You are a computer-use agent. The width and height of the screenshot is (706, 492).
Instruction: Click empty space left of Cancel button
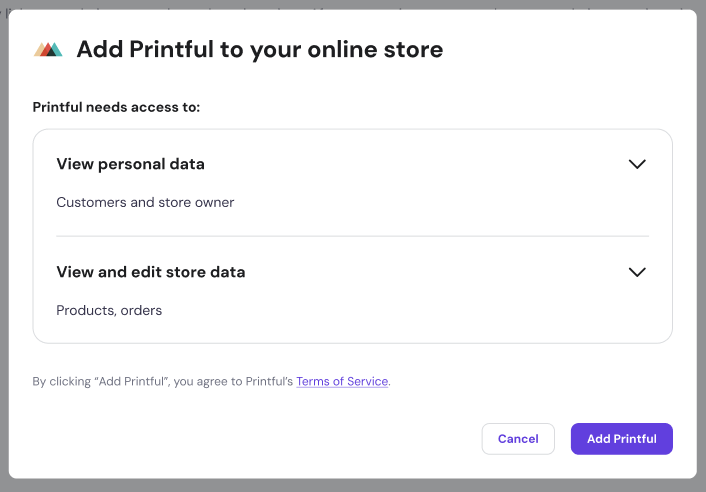[300, 439]
